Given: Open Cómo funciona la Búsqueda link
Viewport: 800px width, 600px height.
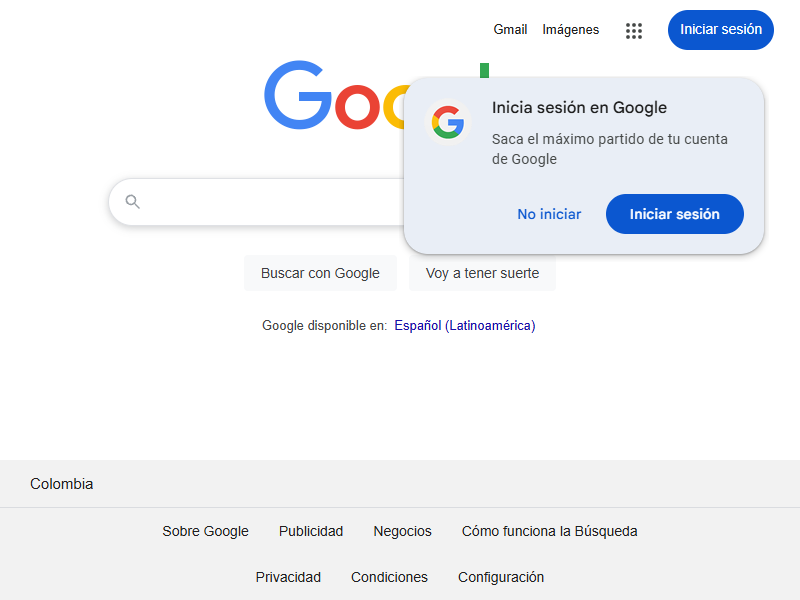Looking at the screenshot, I should click(549, 531).
